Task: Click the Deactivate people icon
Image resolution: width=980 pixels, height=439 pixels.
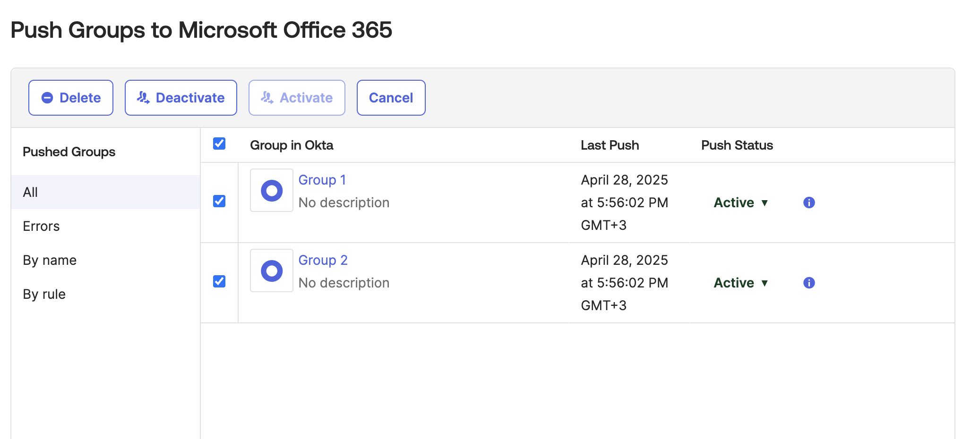Action: [x=143, y=97]
